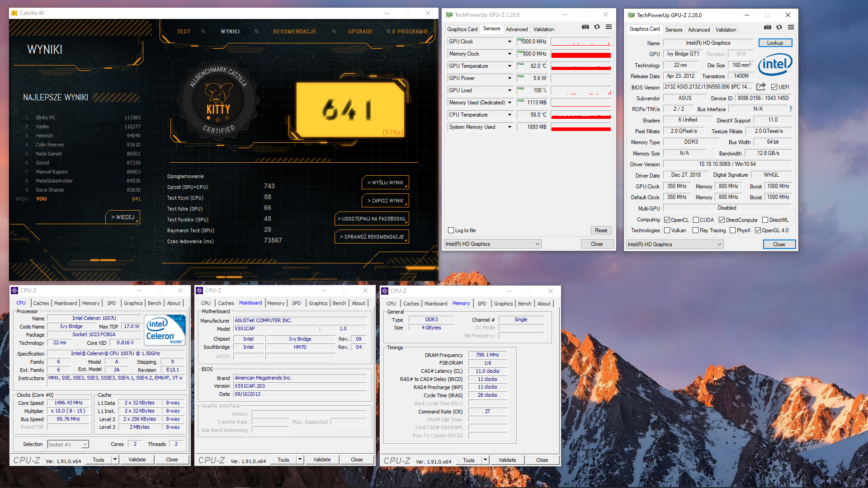Click UDOSTĘPNIJ NA FACEBOOKU button

pyautogui.click(x=372, y=219)
